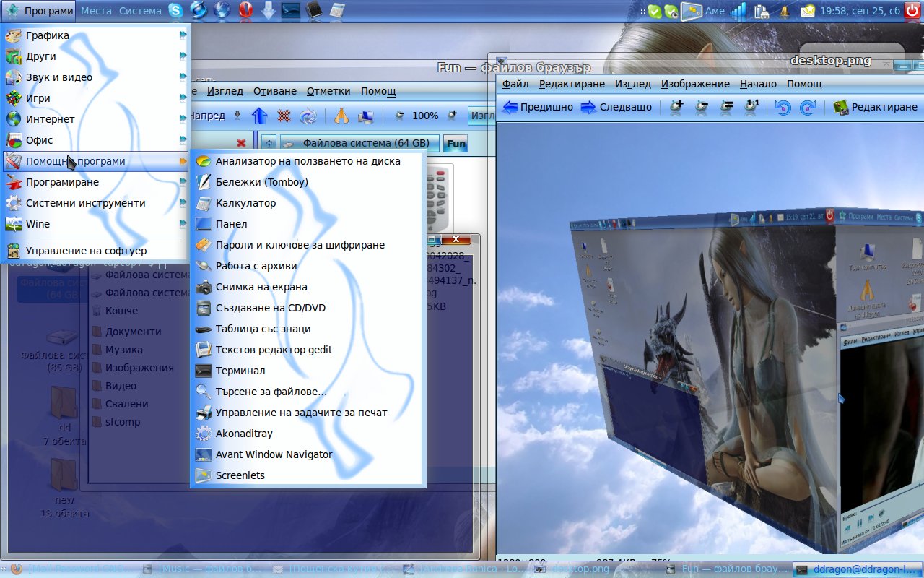Open the Opera browser launcher in panel
The height and width of the screenshot is (578, 924).
coord(245,11)
